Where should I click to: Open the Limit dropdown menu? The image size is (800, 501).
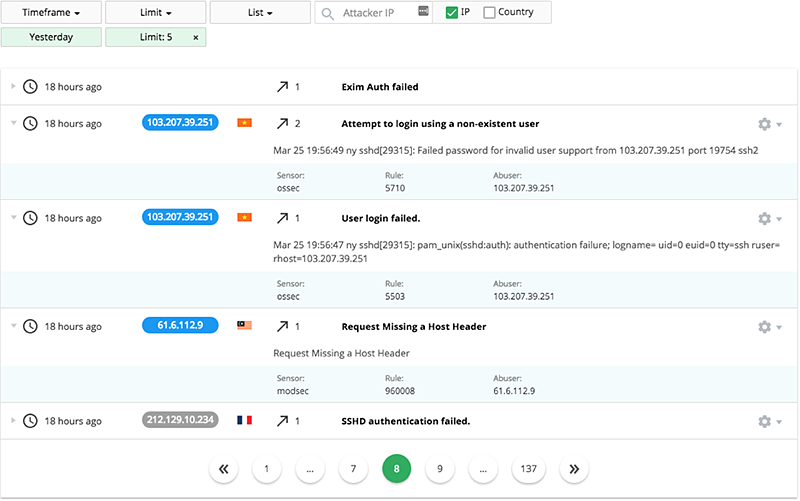(x=155, y=13)
